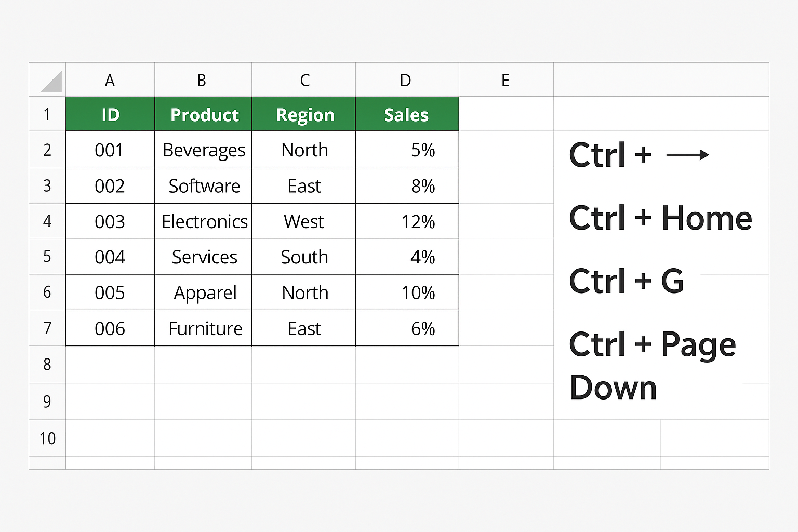The image size is (798, 532).
Task: Click the "Apparel" product cell
Action: [x=203, y=292]
